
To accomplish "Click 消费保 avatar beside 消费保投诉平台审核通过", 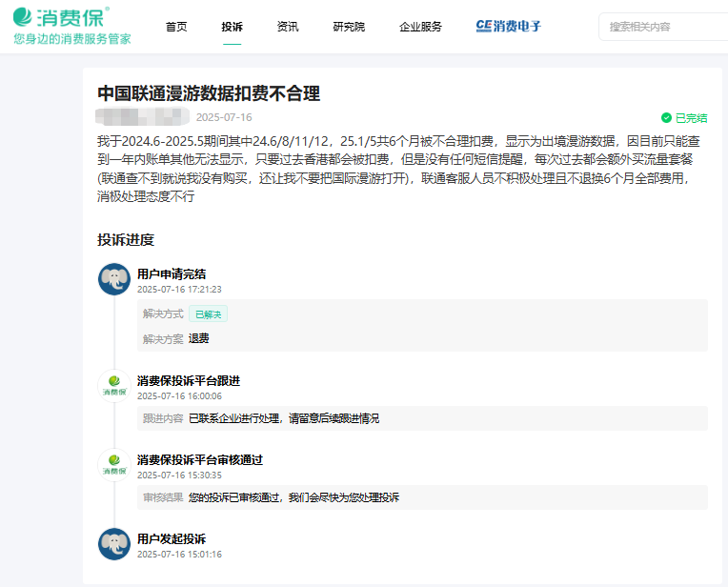I will 114,465.
